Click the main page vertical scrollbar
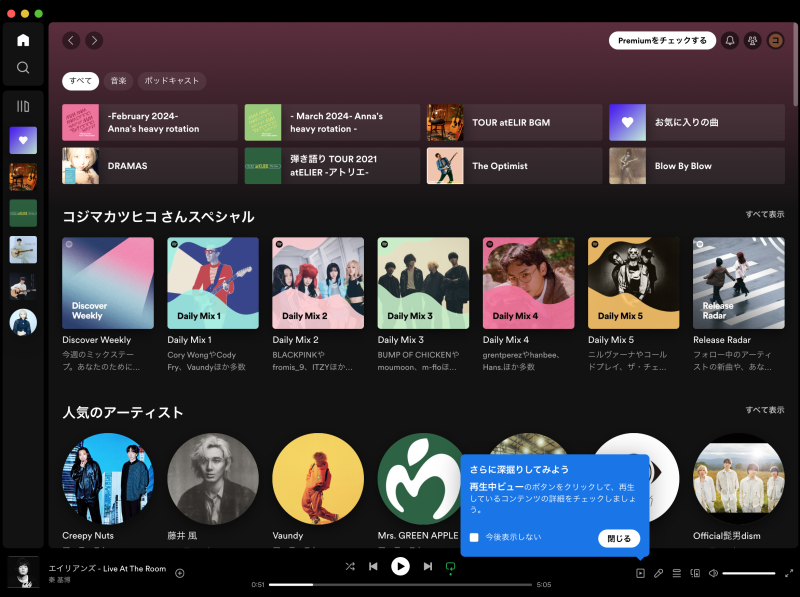Viewport: 800px width, 597px height. [796, 64]
